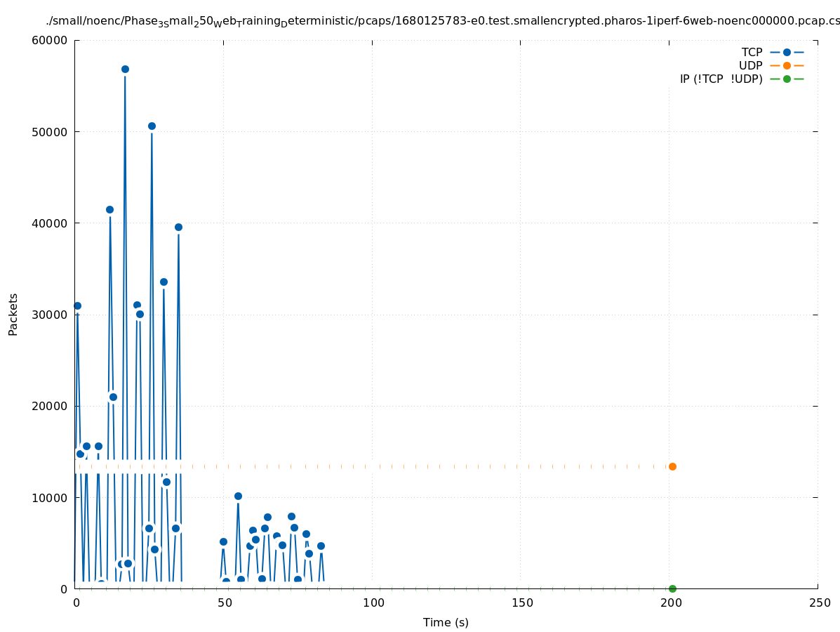Click the TCP peak point just above 50000
The height and width of the screenshot is (632, 840).
152,126
